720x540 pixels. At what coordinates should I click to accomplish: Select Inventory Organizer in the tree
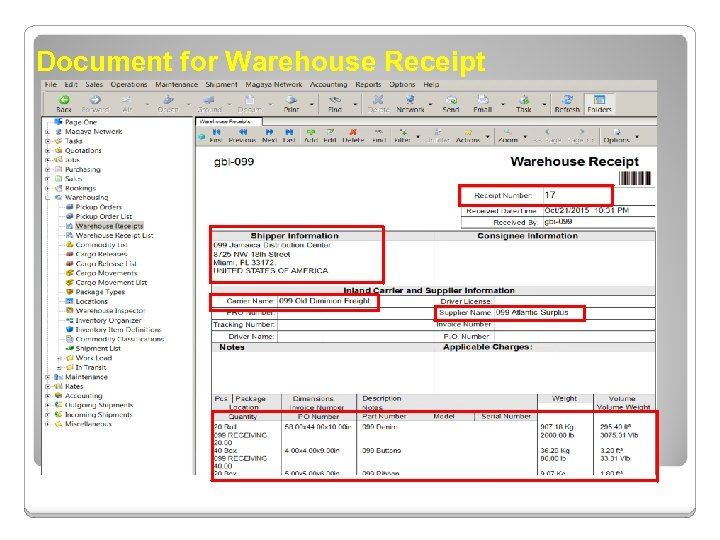click(108, 321)
